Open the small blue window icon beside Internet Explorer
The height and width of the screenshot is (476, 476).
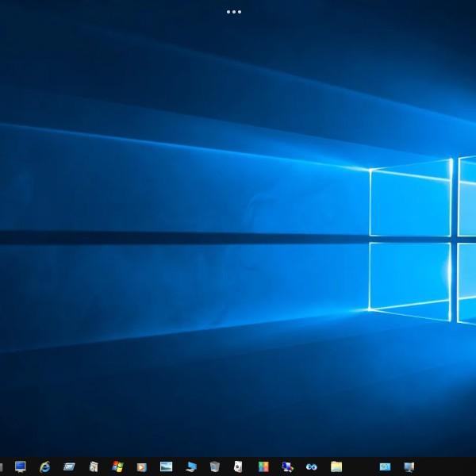pos(69,466)
